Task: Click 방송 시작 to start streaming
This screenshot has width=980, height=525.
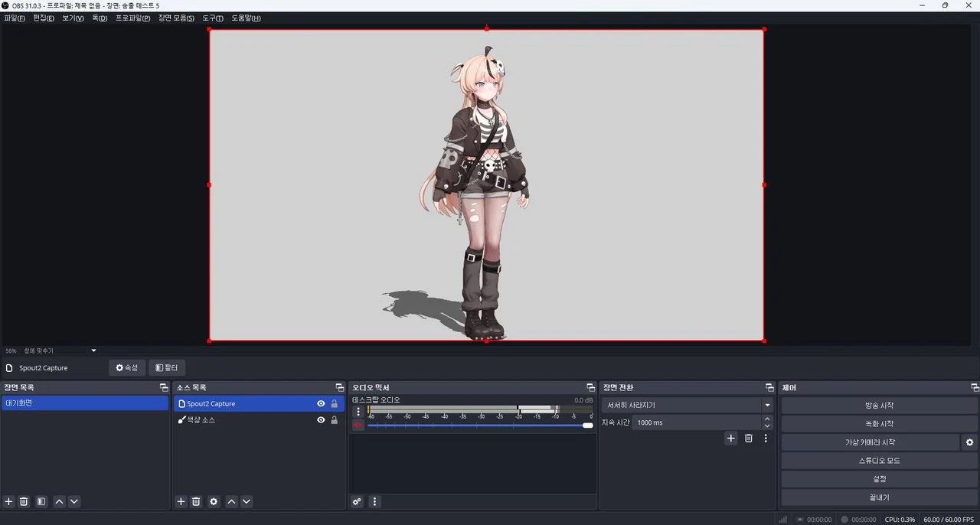Action: (879, 406)
